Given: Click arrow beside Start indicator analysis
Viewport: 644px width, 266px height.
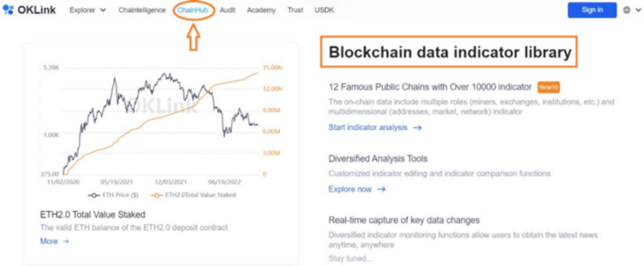Looking at the screenshot, I should coord(417,127).
